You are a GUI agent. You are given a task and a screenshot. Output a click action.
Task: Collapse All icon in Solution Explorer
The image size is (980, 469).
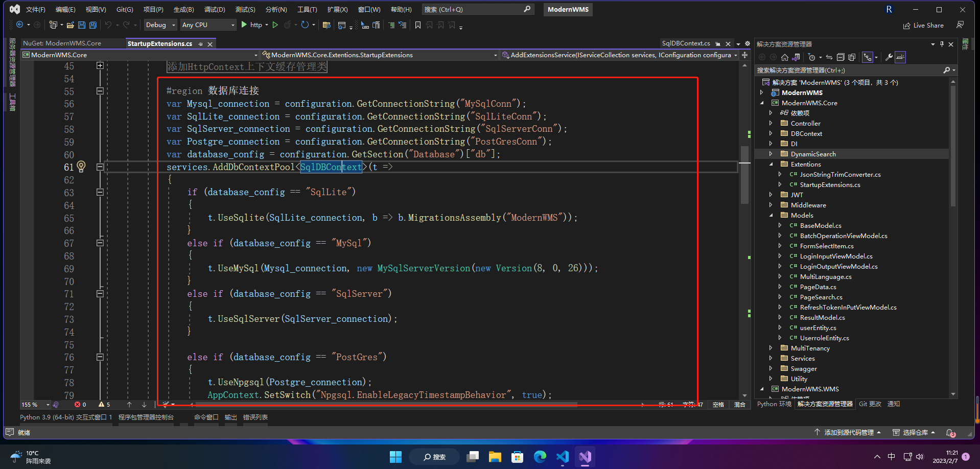(841, 57)
